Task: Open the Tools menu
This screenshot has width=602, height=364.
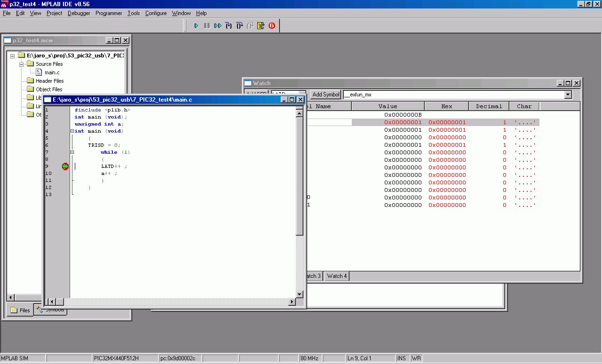Action: tap(134, 13)
